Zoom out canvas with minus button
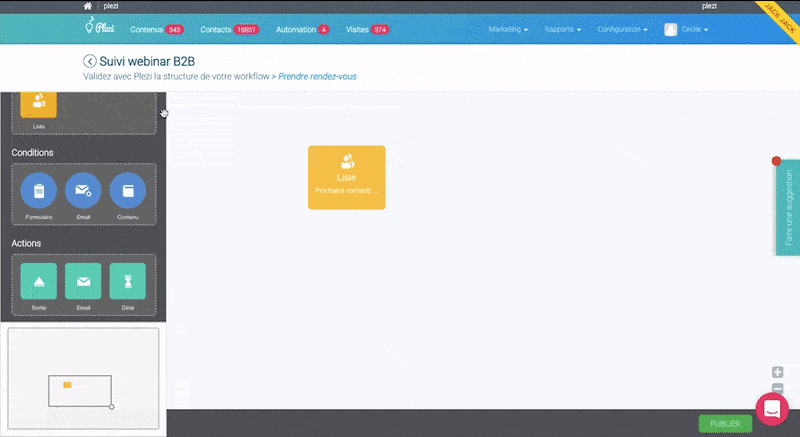This screenshot has height=437, width=800. (778, 388)
